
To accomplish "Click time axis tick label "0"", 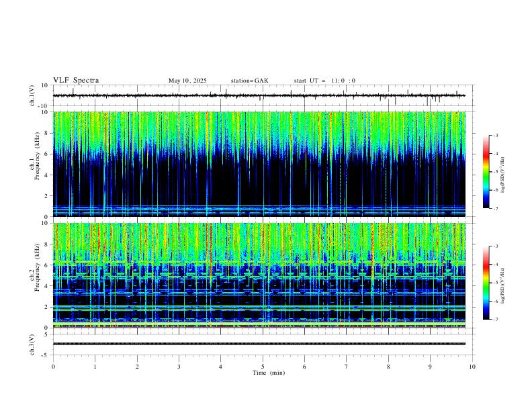I will pos(53,367).
